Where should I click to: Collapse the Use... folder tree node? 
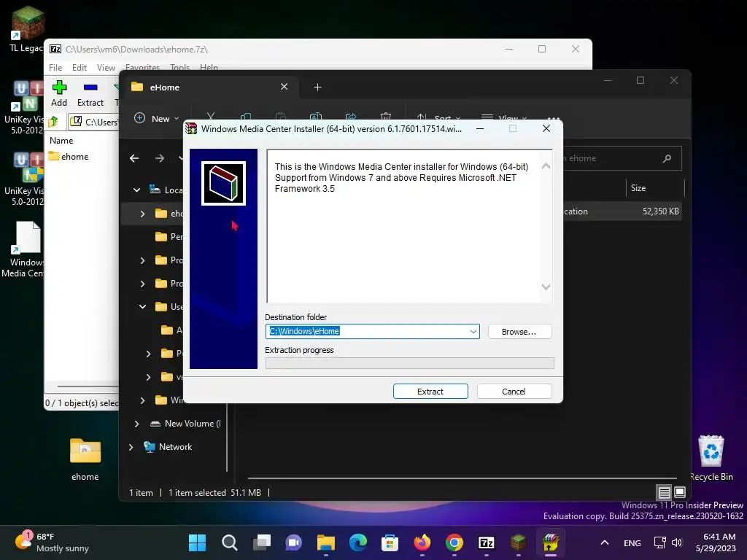click(x=142, y=307)
